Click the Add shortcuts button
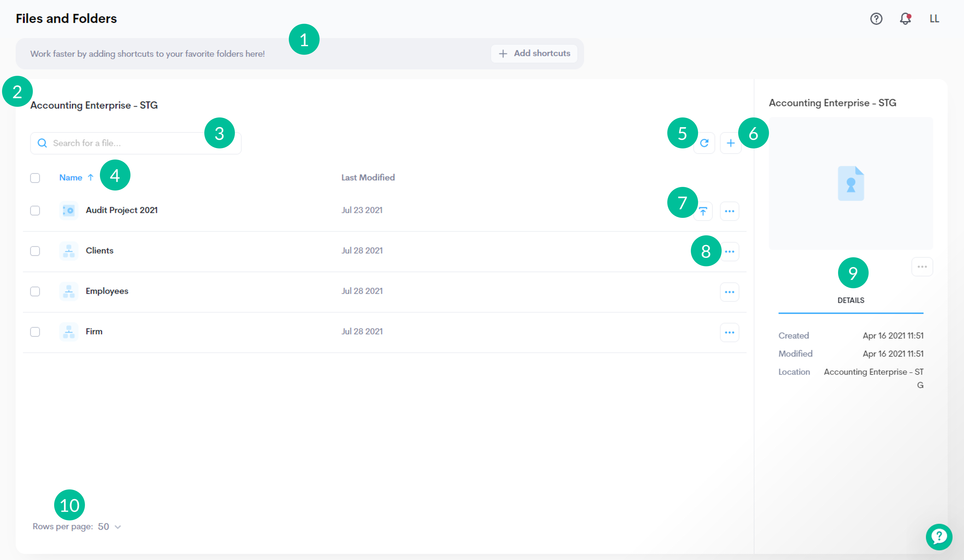This screenshot has height=560, width=964. pyautogui.click(x=534, y=54)
